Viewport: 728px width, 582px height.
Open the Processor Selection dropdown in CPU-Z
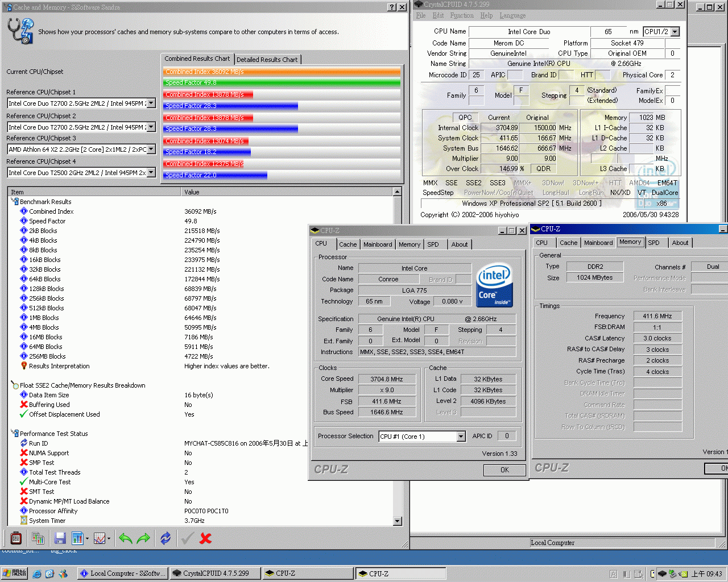tap(461, 436)
